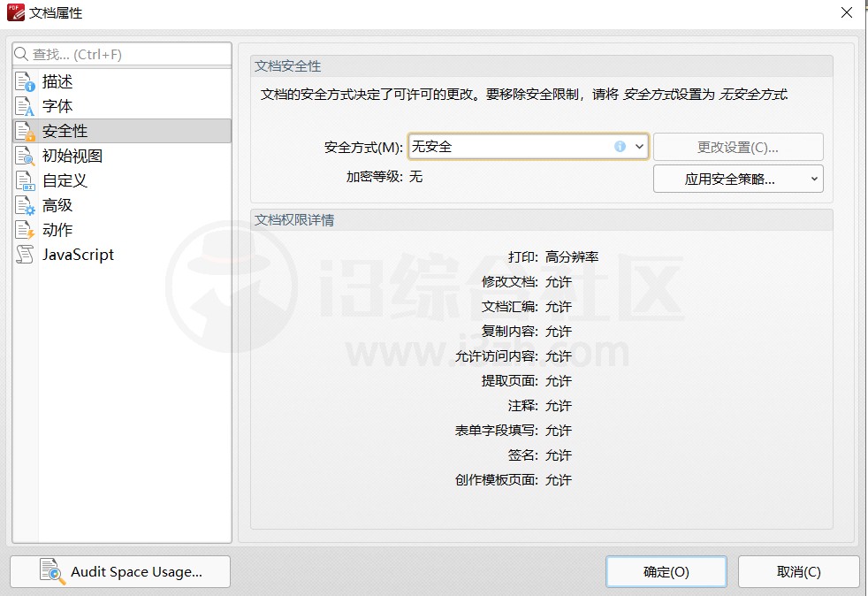Go to the 自定义 section
Image resolution: width=868 pixels, height=596 pixels.
click(122, 180)
